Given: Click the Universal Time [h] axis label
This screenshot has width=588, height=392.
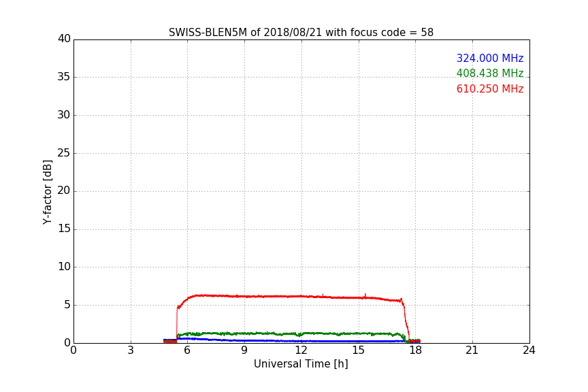Looking at the screenshot, I should (x=301, y=364).
